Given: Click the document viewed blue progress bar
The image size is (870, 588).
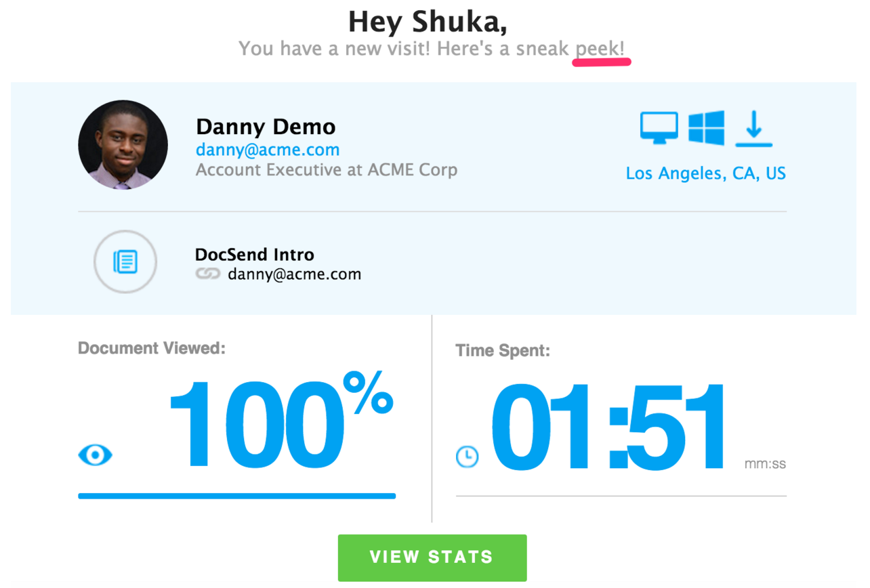Looking at the screenshot, I should point(237,496).
